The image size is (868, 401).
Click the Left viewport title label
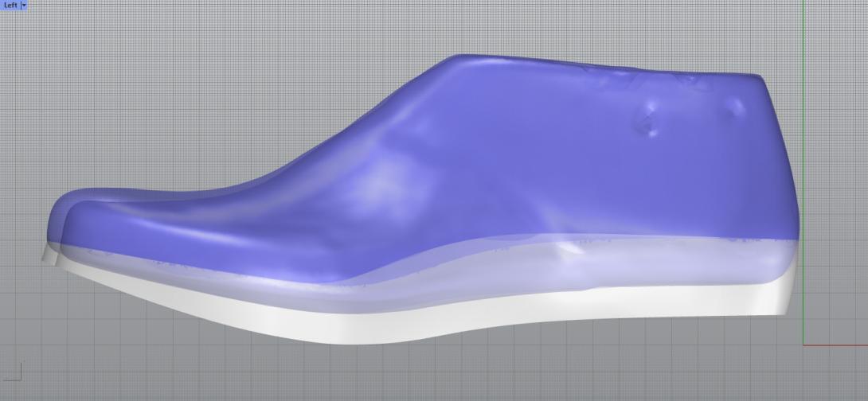[x=10, y=5]
